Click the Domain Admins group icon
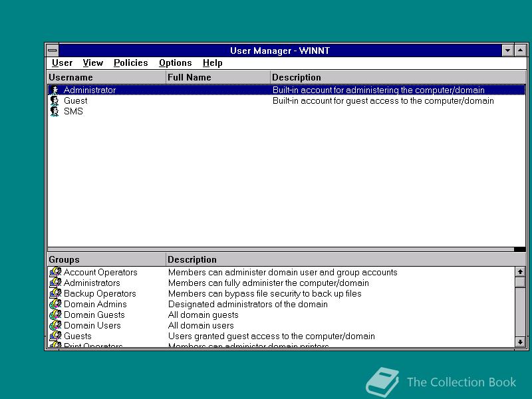The width and height of the screenshot is (532, 399). [x=55, y=304]
